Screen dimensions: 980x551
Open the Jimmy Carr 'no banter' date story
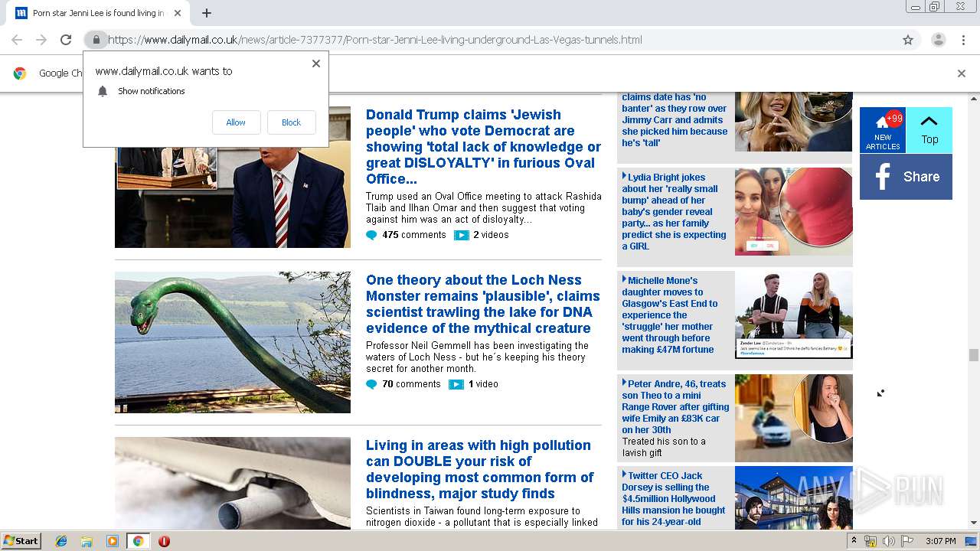(x=675, y=119)
